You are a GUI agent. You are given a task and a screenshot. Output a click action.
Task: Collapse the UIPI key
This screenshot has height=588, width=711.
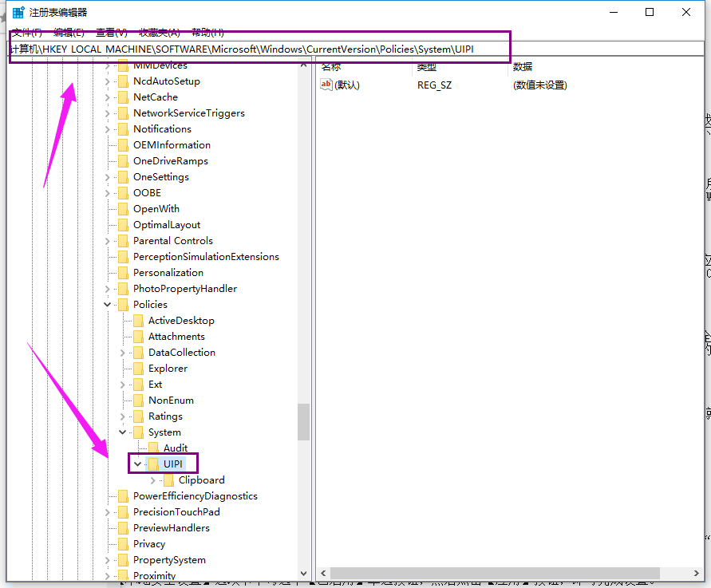pyautogui.click(x=137, y=463)
